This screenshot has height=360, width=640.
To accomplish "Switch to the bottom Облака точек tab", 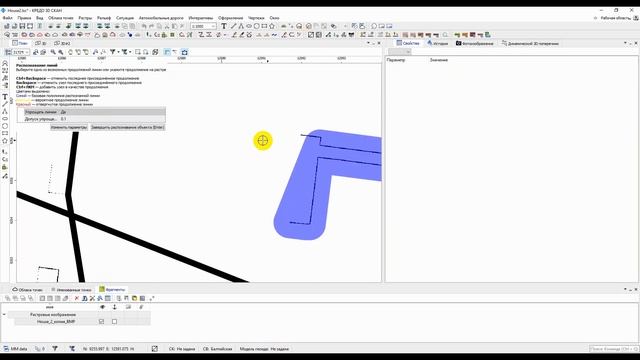I will click(x=27, y=289).
